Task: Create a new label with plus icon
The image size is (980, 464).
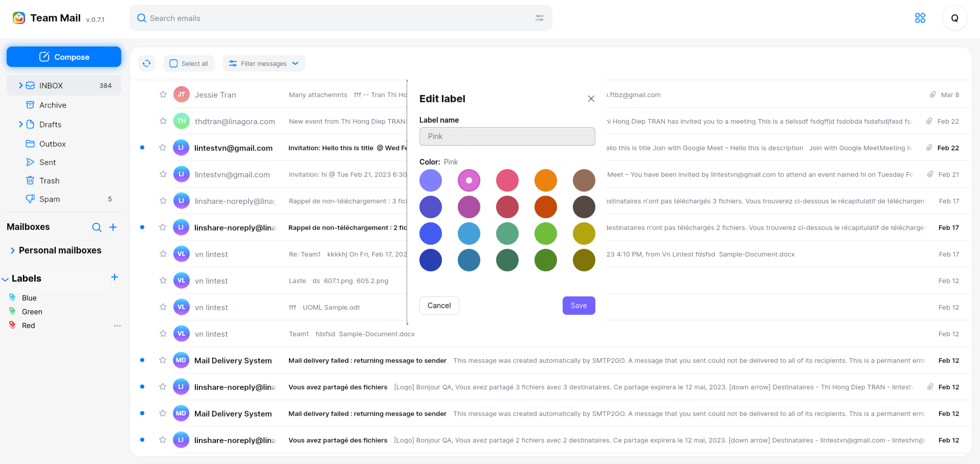Action: 115,277
